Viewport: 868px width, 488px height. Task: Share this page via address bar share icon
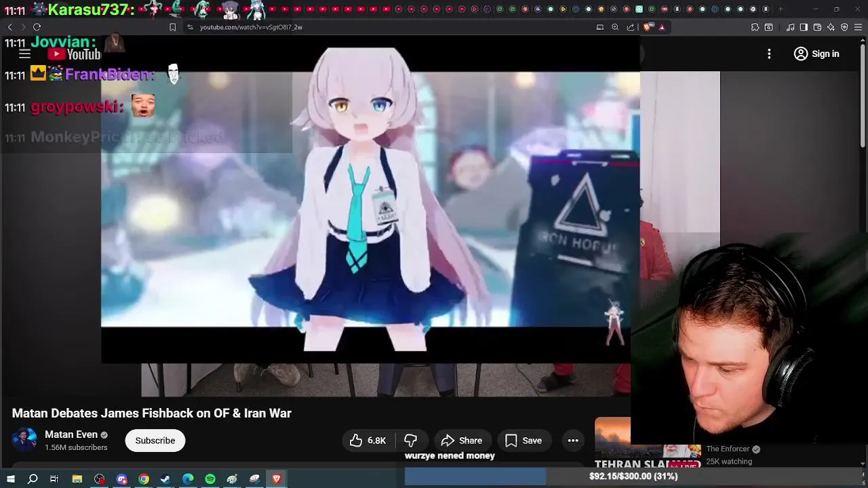(631, 27)
